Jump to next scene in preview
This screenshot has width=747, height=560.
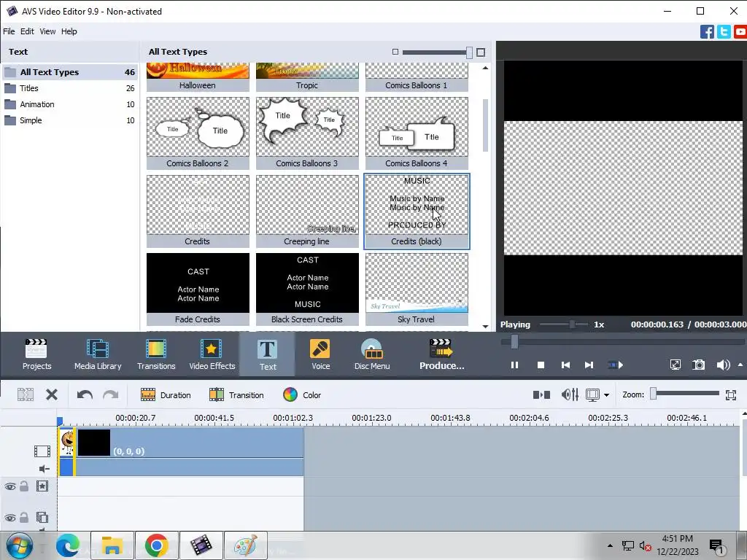[x=615, y=365]
